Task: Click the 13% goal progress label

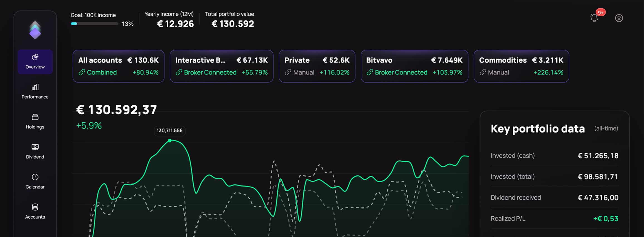Action: pos(128,24)
